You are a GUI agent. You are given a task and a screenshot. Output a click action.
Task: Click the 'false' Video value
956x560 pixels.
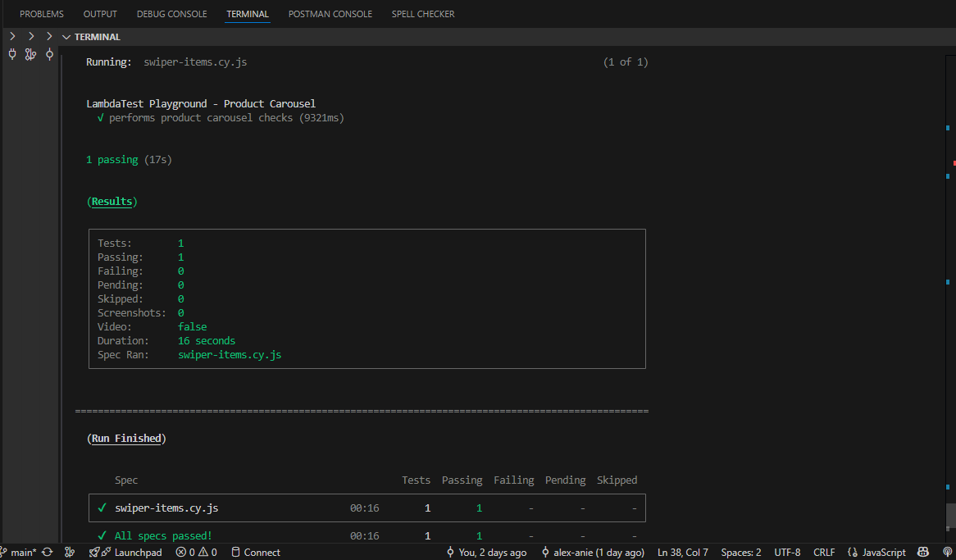tap(193, 326)
